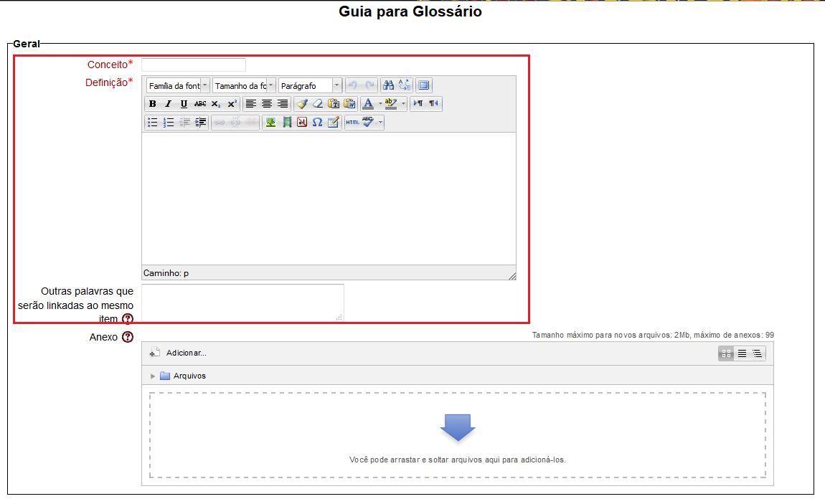This screenshot has width=825, height=504.
Task: Open the Família da fonte dropdown
Action: point(176,85)
